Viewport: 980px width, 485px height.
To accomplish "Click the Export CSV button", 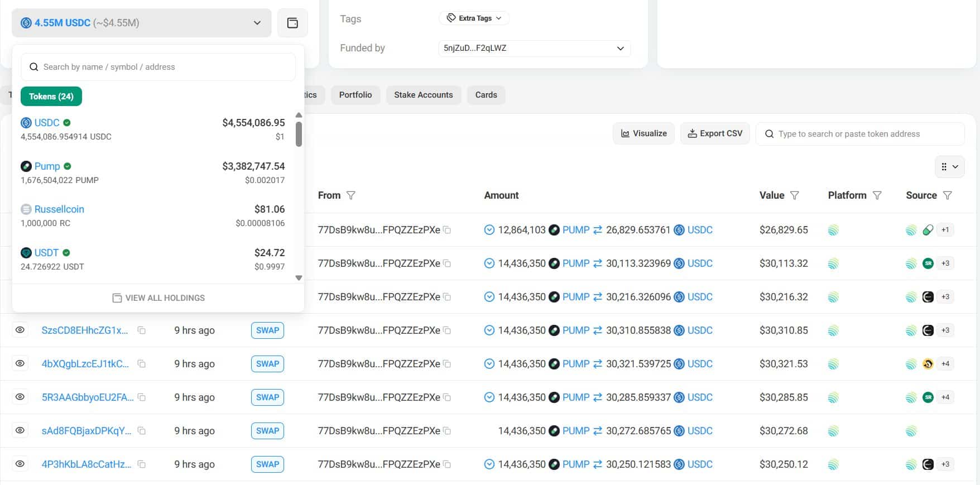I will tap(715, 133).
